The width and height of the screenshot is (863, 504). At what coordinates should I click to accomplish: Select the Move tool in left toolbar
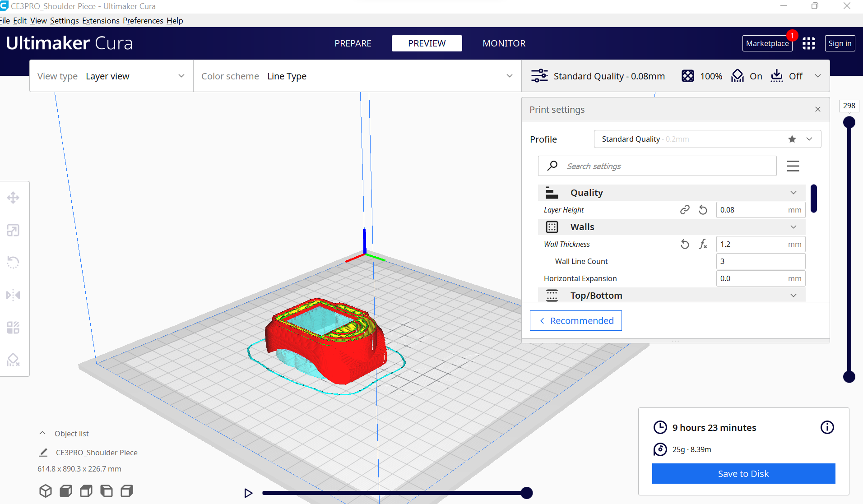13,198
